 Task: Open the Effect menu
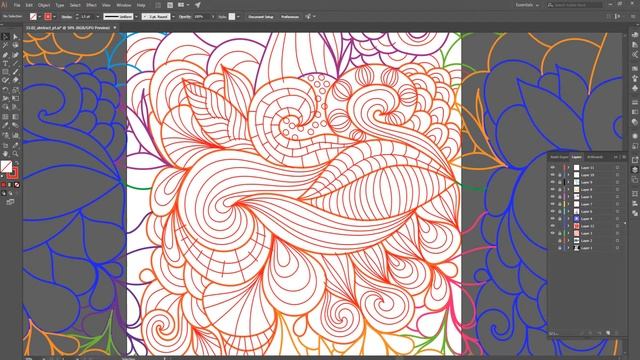pyautogui.click(x=91, y=5)
